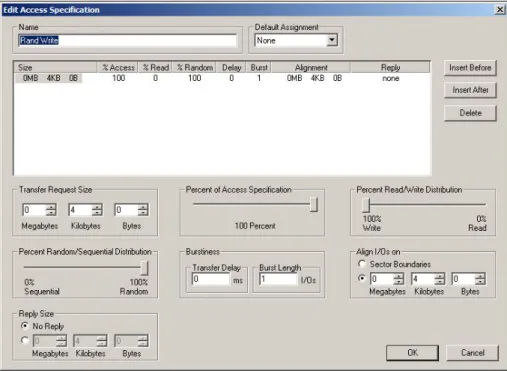The image size is (507, 371).
Task: Increase Transfer Request Size Kilobytes with up arrow
Action: pyautogui.click(x=97, y=207)
